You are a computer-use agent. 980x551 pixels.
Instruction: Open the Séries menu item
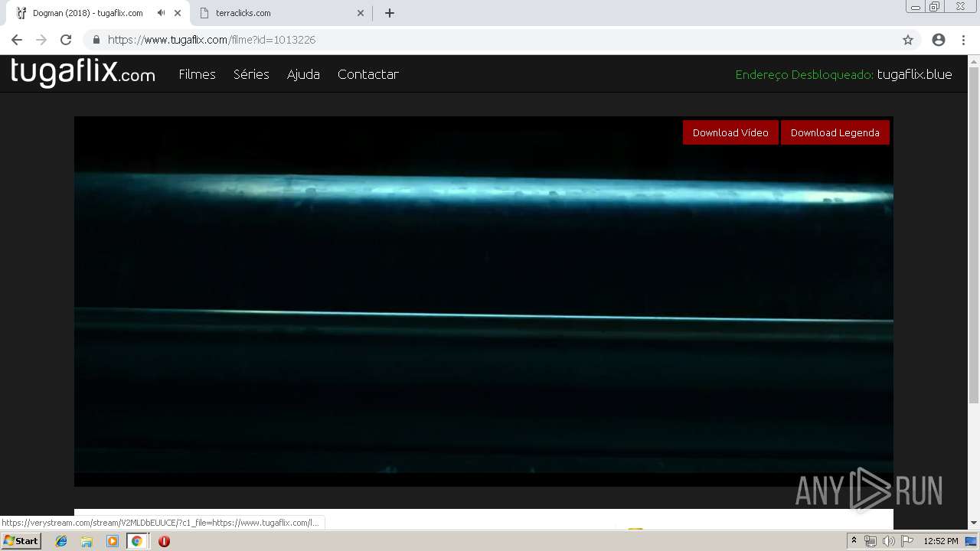tap(251, 74)
